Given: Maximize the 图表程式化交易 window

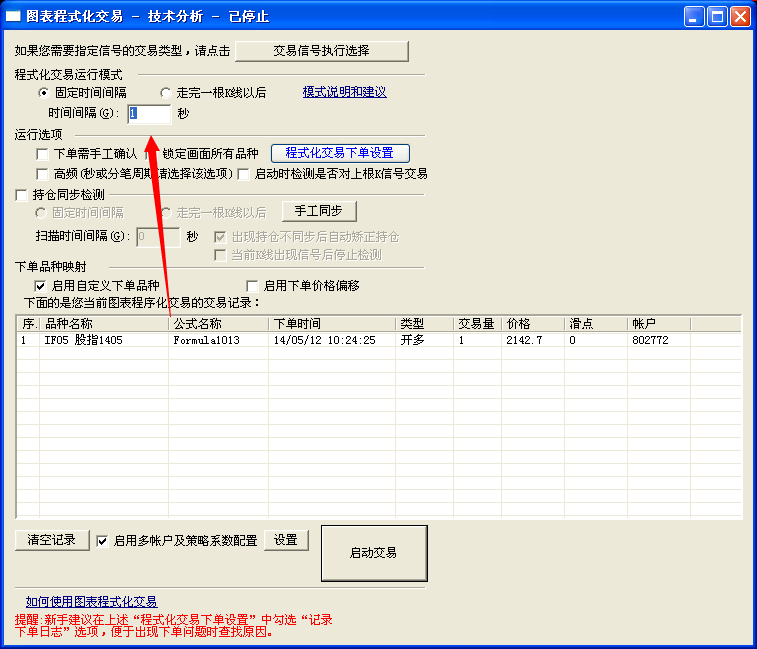Looking at the screenshot, I should [x=717, y=17].
